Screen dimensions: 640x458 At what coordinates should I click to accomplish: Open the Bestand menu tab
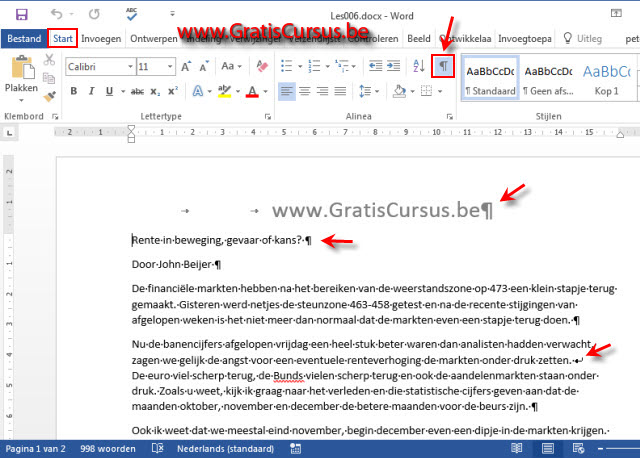tap(24, 39)
